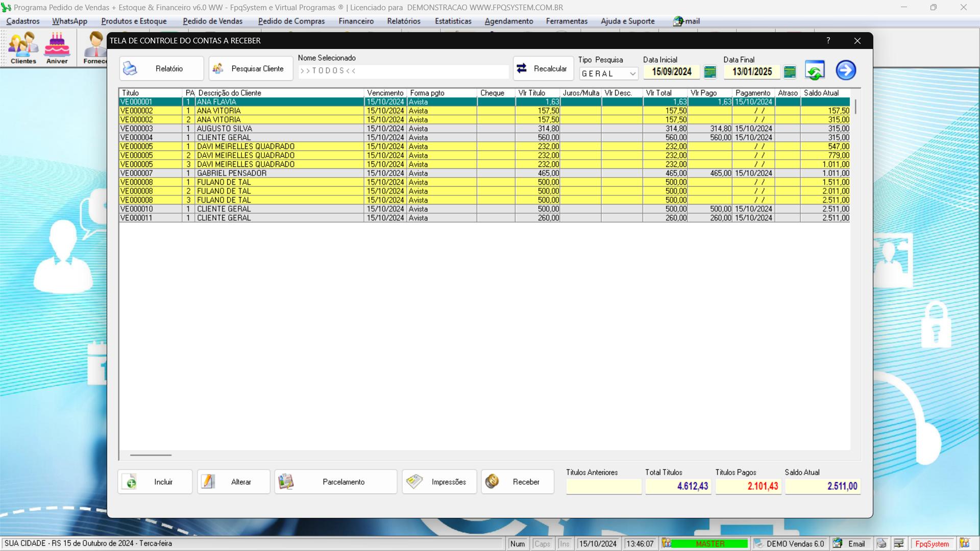Click the user icon beside MASTER

tap(666, 543)
